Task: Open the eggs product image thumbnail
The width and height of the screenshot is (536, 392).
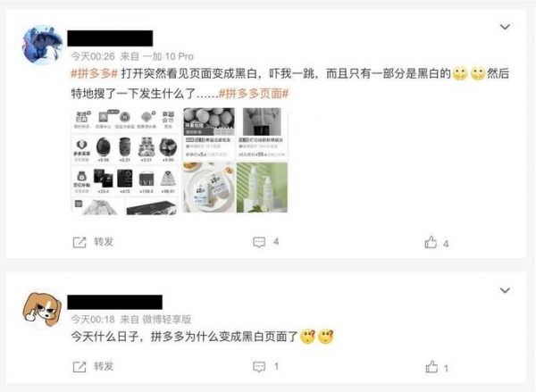Action: [x=209, y=134]
